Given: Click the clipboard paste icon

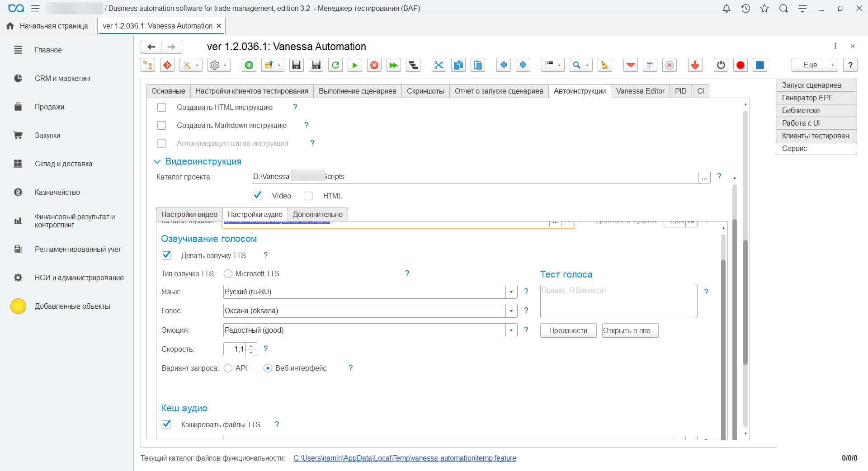Looking at the screenshot, I should tap(477, 65).
